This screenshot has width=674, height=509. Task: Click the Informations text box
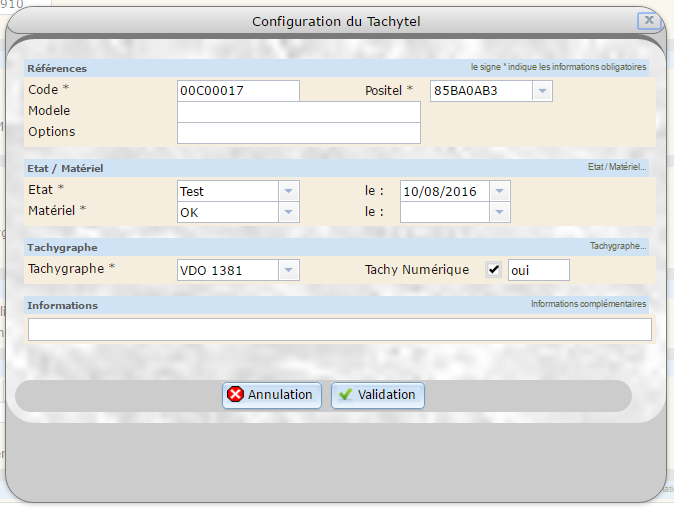coord(339,329)
